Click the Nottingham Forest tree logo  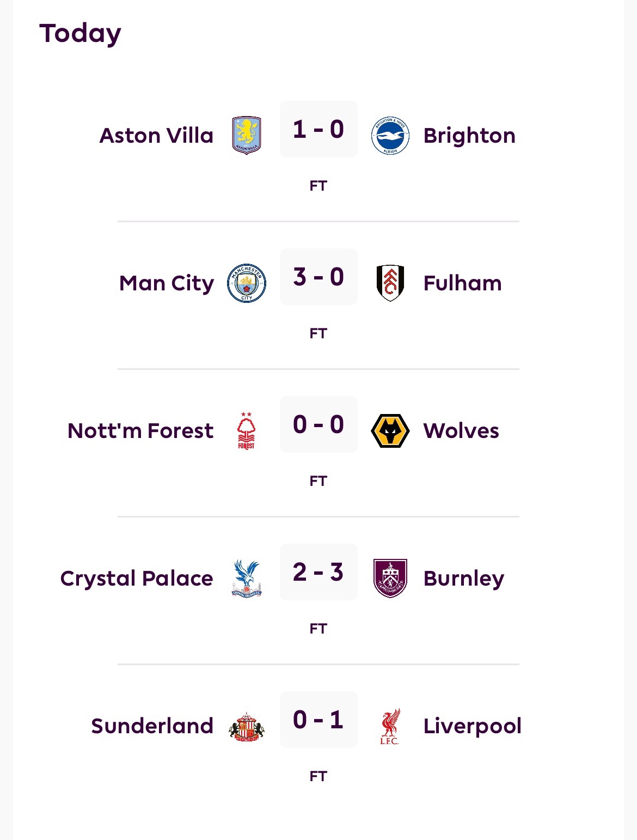tap(246, 430)
